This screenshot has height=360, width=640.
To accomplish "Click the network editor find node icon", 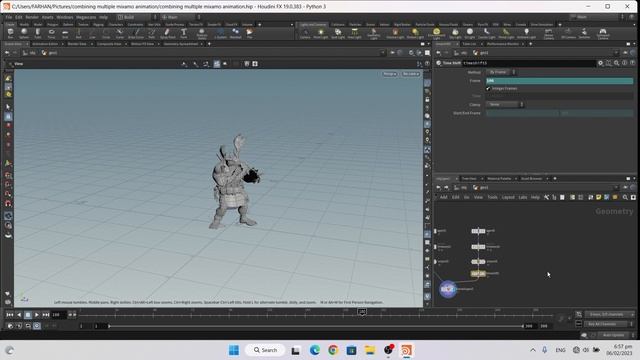I will (625, 198).
